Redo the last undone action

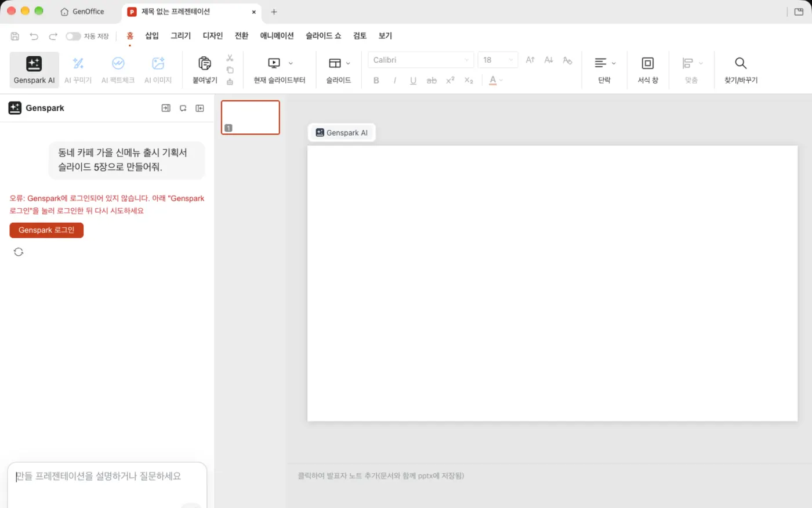click(53, 36)
